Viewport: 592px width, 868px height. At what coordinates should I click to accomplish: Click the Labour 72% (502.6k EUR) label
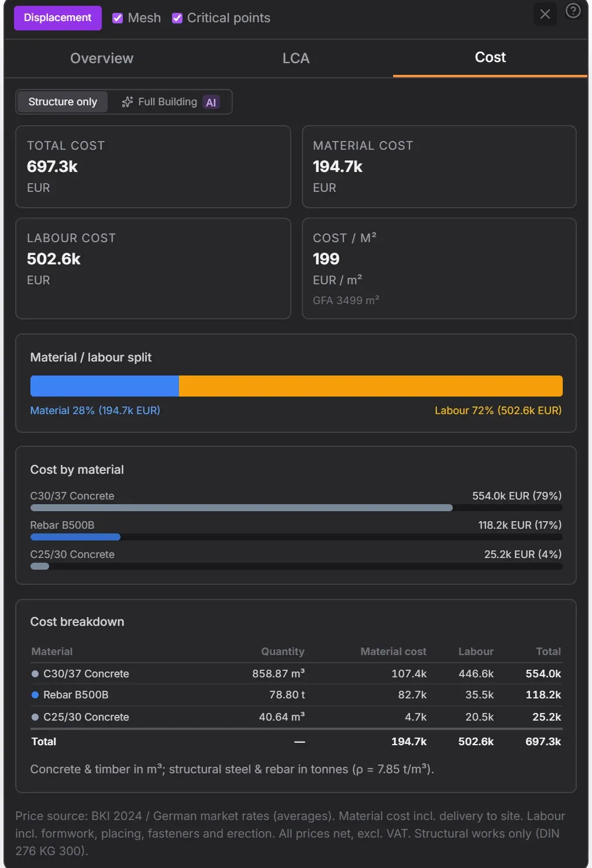pos(498,411)
